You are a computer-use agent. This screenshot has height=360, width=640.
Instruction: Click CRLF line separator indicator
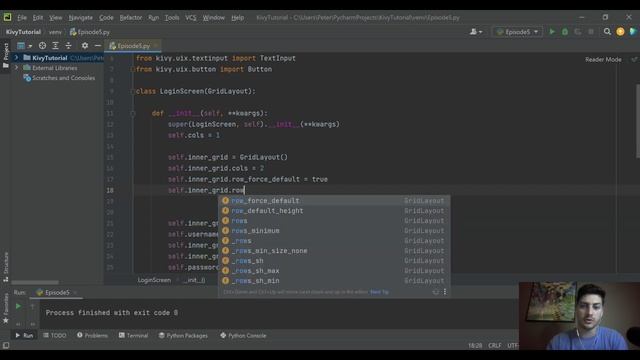[x=494, y=346]
